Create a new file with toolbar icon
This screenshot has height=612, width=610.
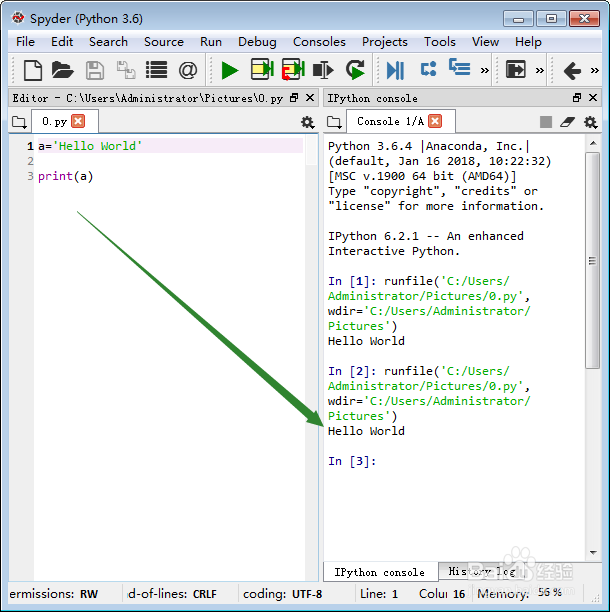pyautogui.click(x=33, y=71)
